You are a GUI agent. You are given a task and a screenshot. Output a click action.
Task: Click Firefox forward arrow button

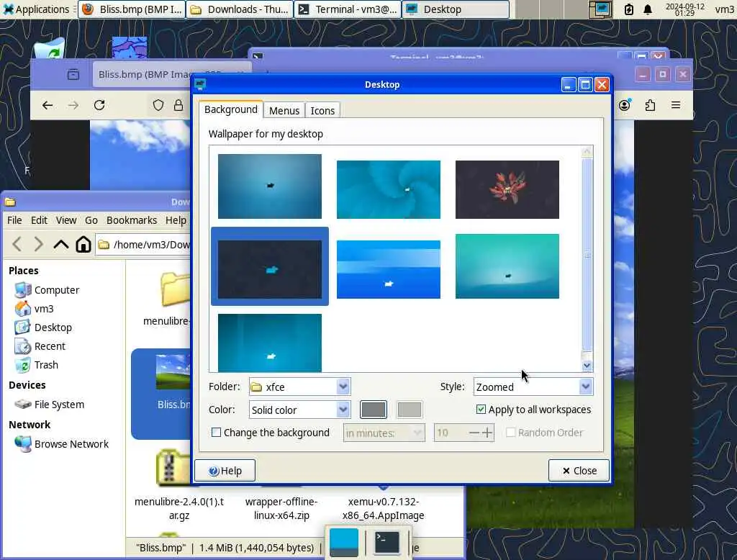tap(73, 105)
